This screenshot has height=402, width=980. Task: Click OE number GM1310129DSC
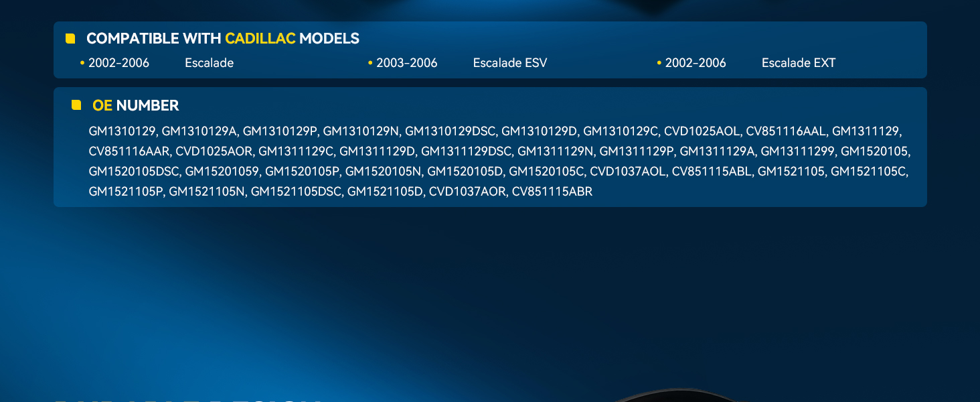point(449,131)
